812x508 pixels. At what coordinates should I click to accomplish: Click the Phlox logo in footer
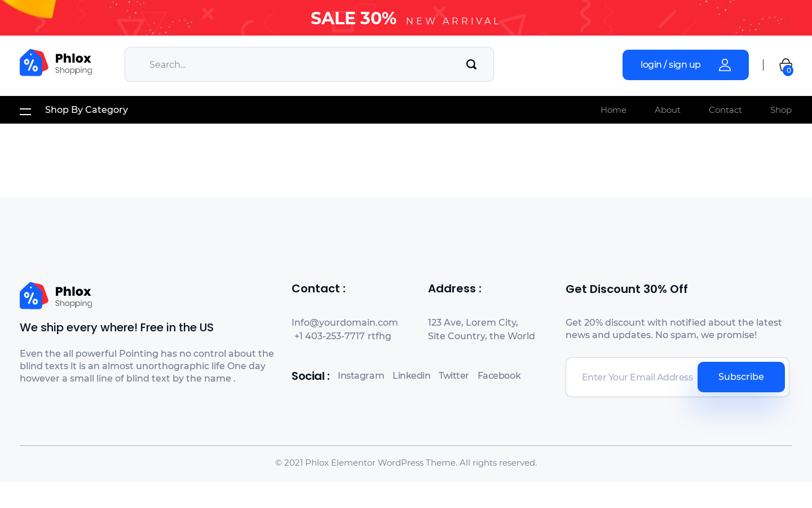click(56, 296)
